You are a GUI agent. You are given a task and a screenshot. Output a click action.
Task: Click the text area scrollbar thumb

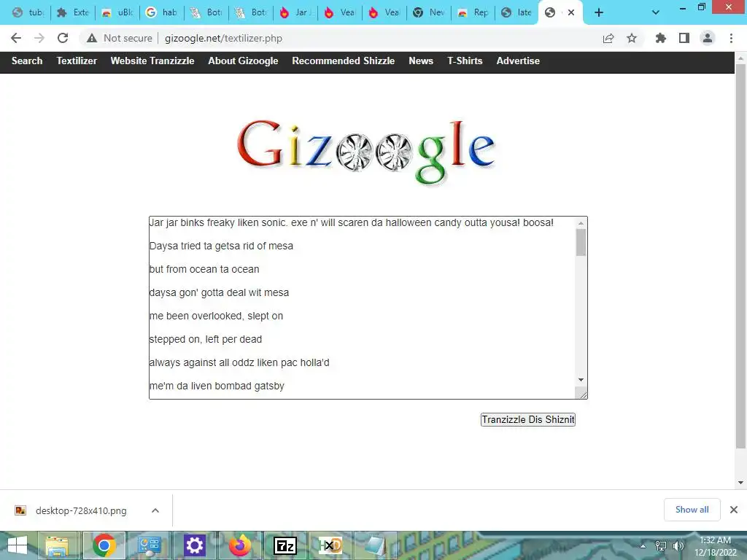[581, 242]
